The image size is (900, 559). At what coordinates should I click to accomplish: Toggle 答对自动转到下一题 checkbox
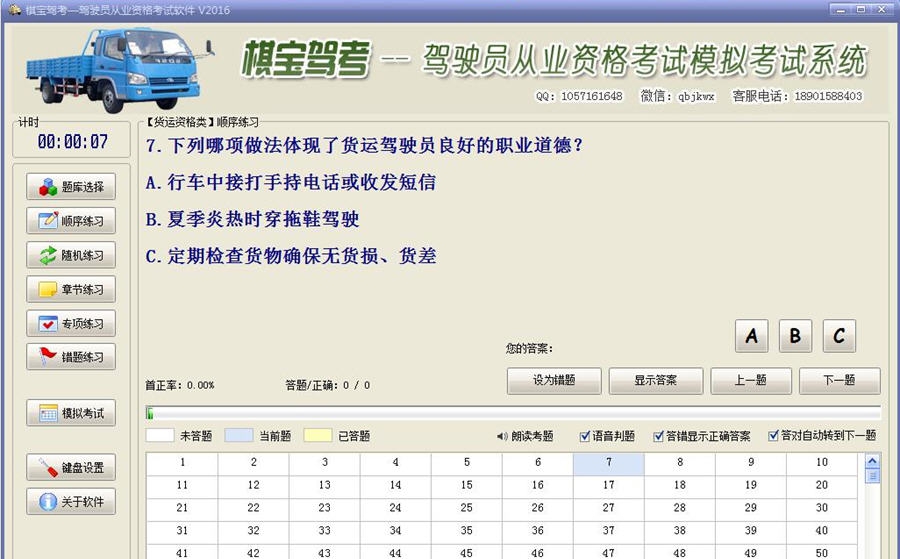(773, 436)
